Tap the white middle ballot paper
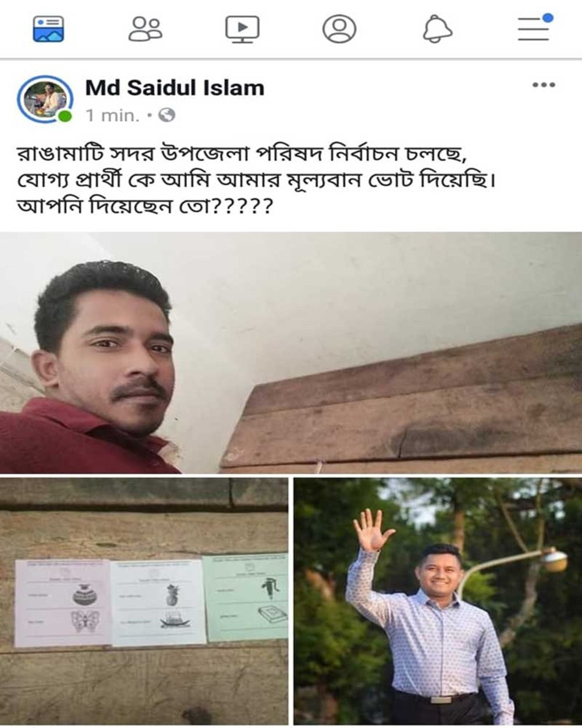This screenshot has width=582, height=728. click(158, 603)
